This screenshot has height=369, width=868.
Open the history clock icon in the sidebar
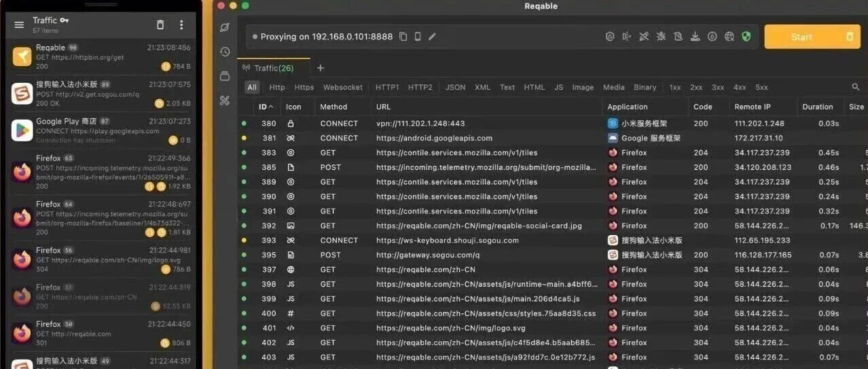click(225, 52)
